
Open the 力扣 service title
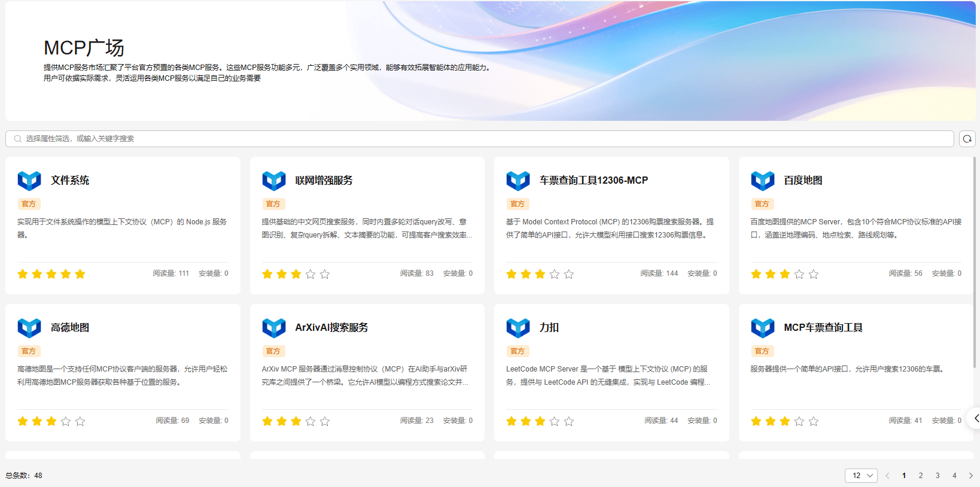click(549, 328)
